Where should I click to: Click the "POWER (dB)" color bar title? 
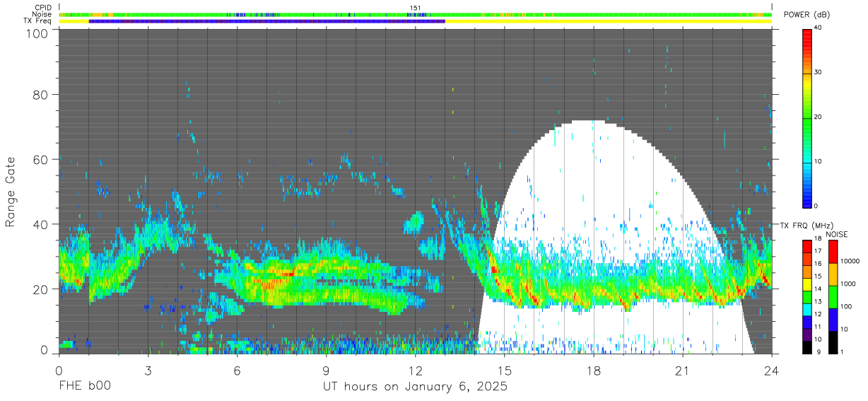(808, 15)
